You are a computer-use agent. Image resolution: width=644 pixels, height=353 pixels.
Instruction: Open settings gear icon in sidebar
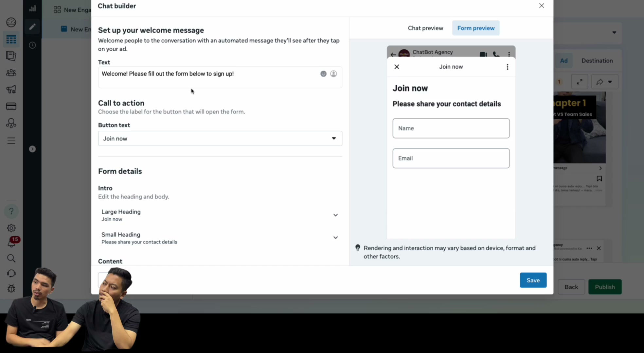[x=11, y=228]
